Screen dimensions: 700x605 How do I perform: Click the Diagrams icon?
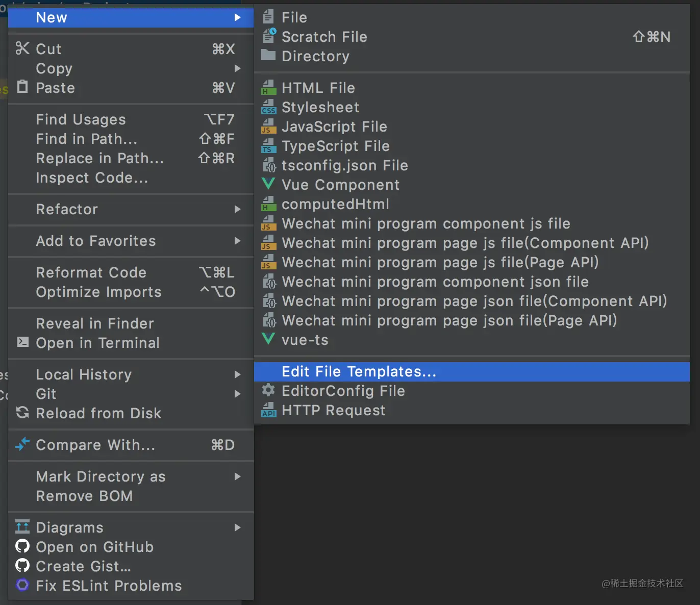point(22,527)
